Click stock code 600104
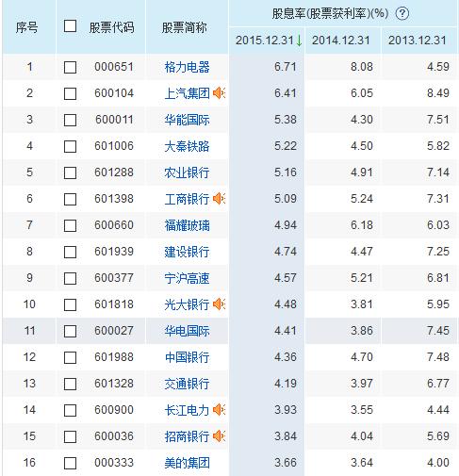 [114, 93]
